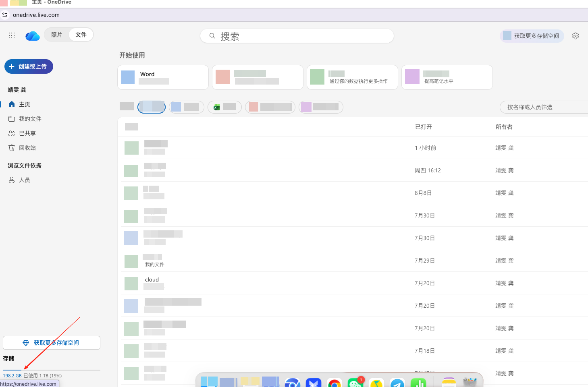Switch to the Photos (照片) tab
Screen dimensions: 588x387
click(x=57, y=35)
